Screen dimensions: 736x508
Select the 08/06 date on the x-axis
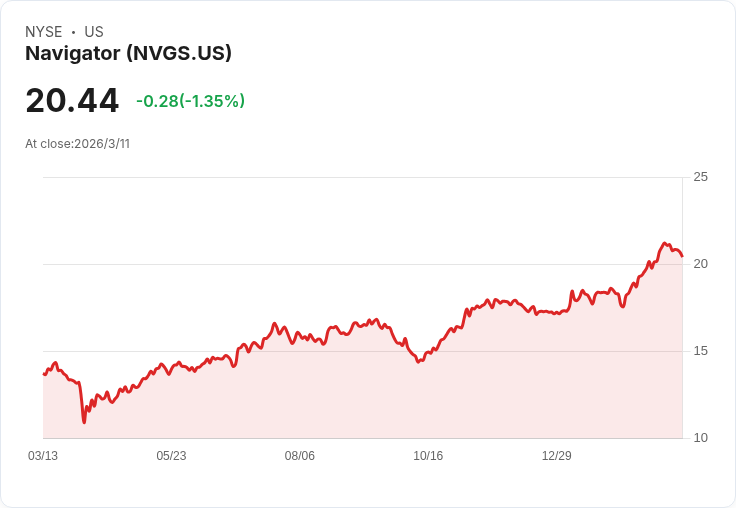[300, 456]
